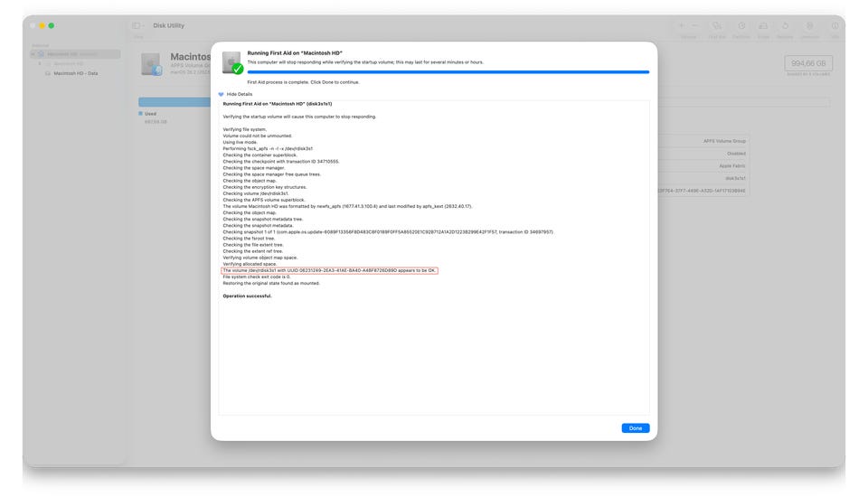The image size is (868, 497).
Task: Click the Done button
Action: tap(635, 427)
